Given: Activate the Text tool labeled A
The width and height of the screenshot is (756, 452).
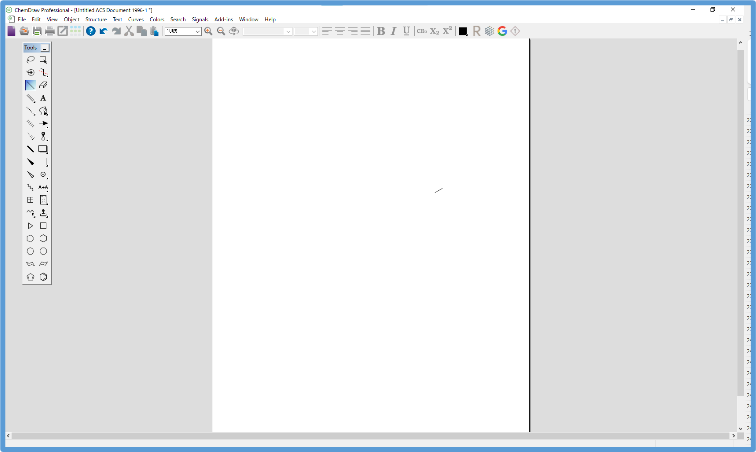Looking at the screenshot, I should (43, 99).
